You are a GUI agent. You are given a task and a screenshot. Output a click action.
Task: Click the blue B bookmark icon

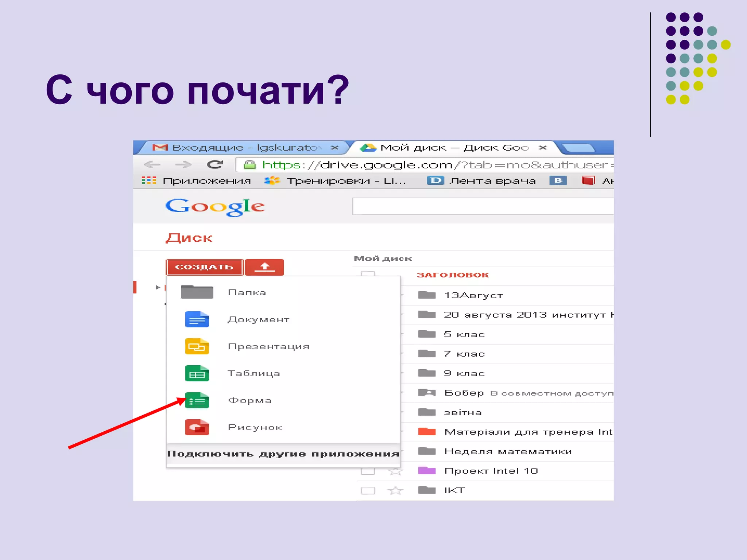(x=558, y=180)
